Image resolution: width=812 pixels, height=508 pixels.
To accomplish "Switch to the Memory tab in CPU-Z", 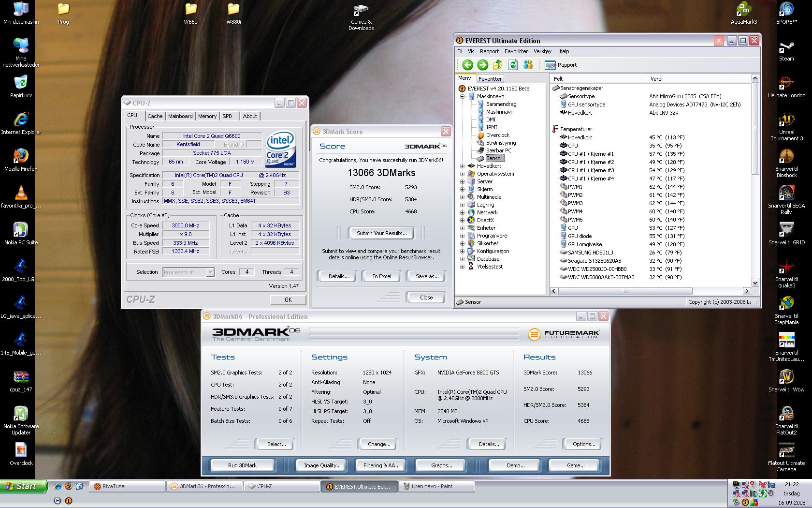I will (207, 116).
